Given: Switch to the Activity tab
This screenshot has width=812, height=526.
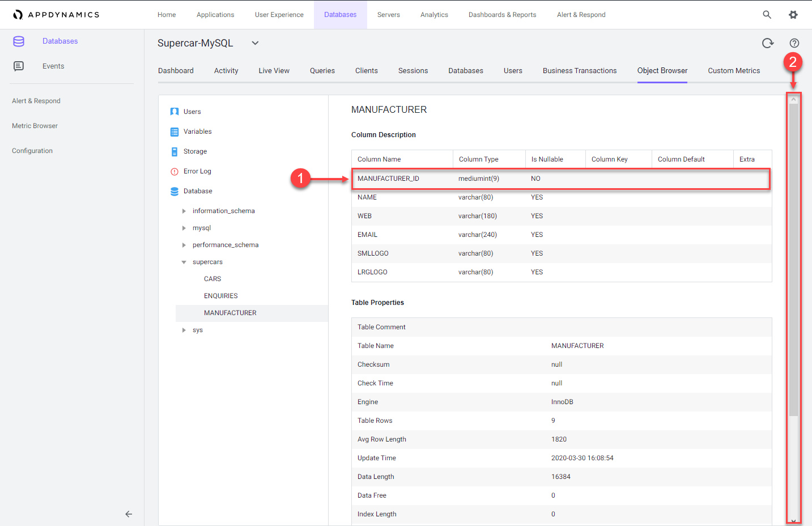Looking at the screenshot, I should [x=226, y=71].
